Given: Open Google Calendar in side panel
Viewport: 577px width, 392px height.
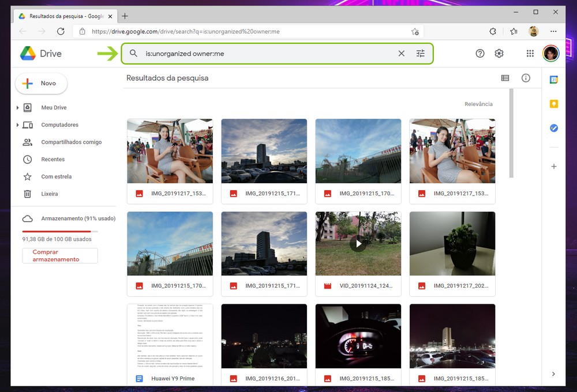Looking at the screenshot, I should click(553, 80).
